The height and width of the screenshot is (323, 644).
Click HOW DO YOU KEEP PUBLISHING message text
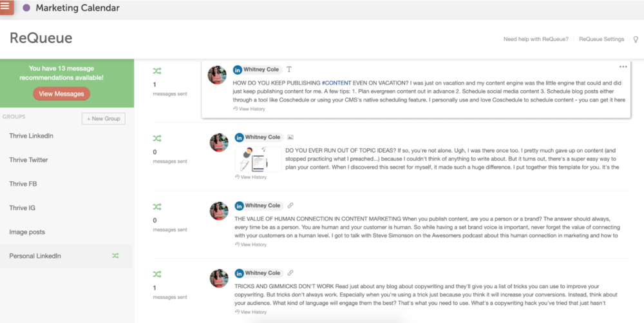tap(429, 92)
